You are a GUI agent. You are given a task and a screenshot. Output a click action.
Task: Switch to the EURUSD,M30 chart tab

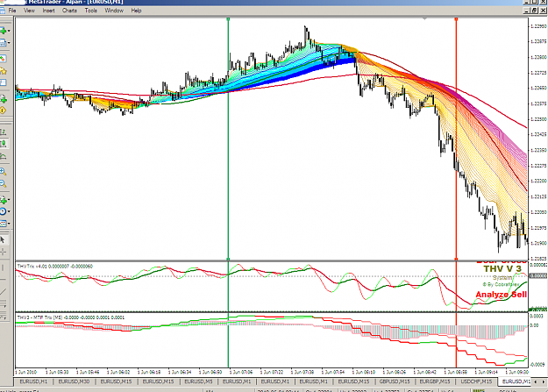tap(74, 381)
